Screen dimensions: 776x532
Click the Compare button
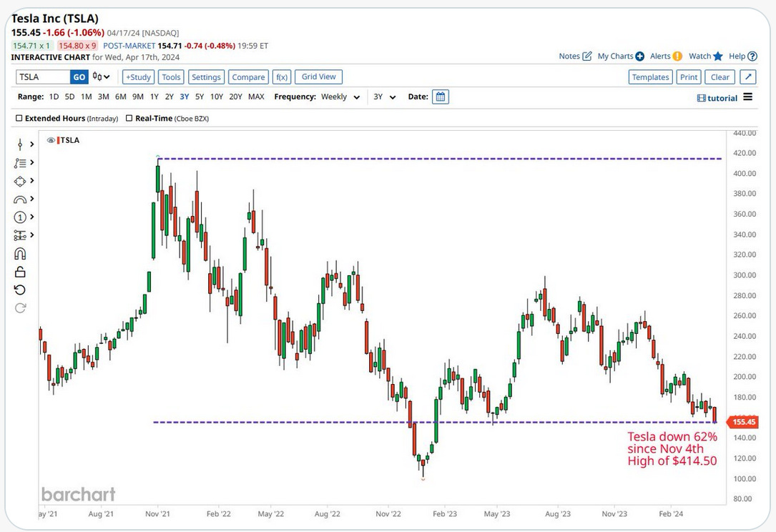click(x=248, y=77)
